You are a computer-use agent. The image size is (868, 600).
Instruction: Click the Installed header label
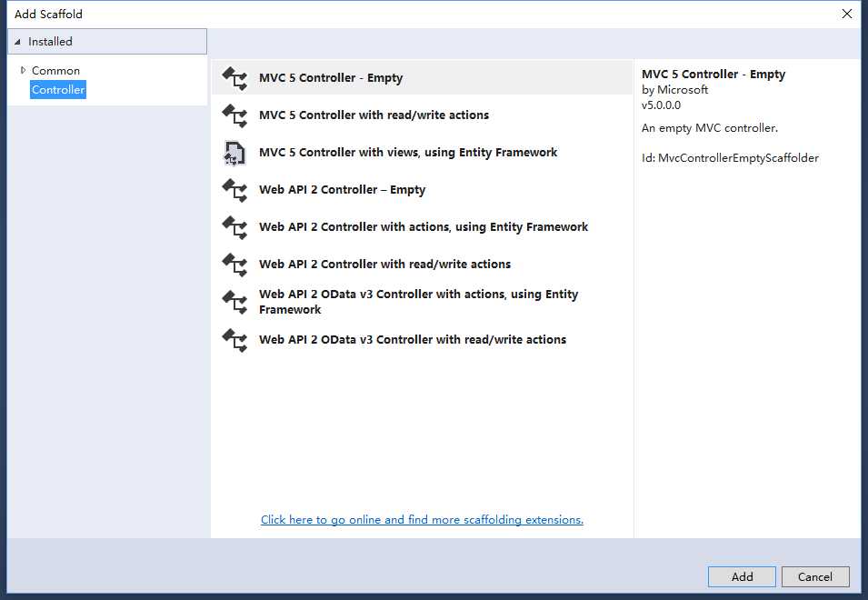coord(50,42)
